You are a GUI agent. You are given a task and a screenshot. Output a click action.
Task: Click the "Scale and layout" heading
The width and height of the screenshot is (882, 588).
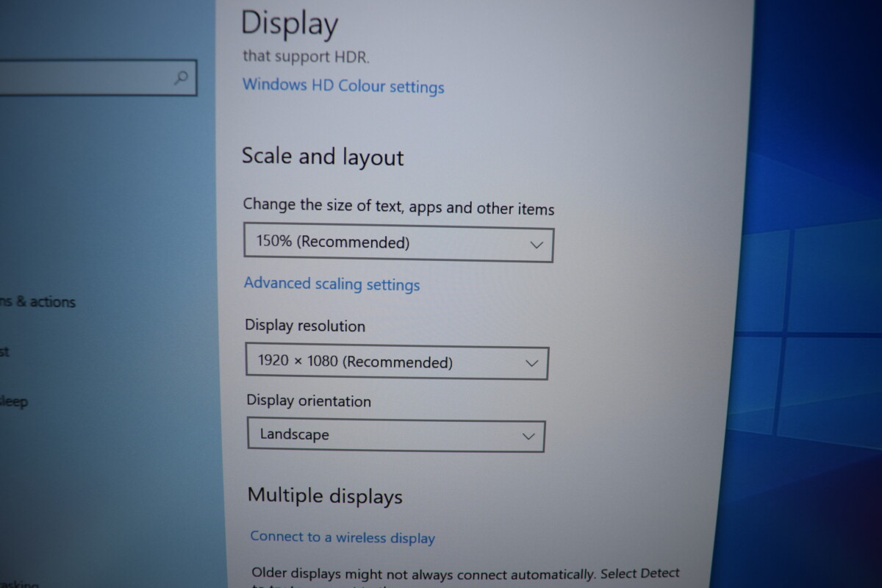(323, 157)
